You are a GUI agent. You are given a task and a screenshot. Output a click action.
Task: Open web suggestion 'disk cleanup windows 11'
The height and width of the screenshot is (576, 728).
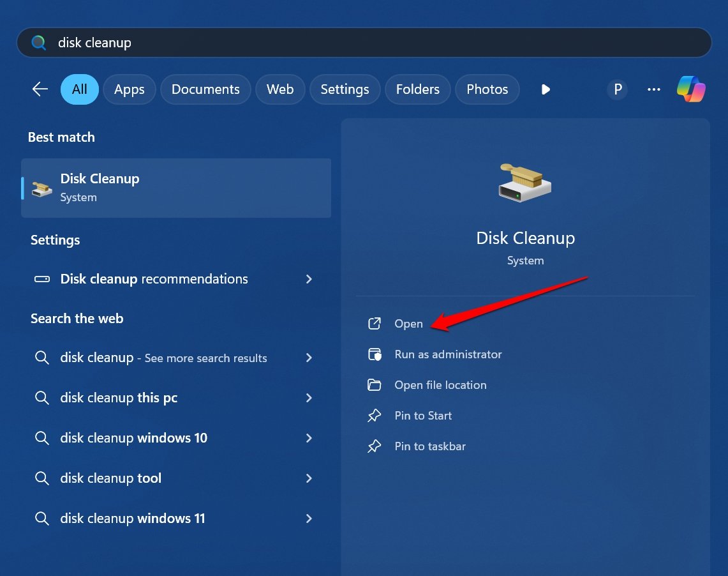click(176, 519)
